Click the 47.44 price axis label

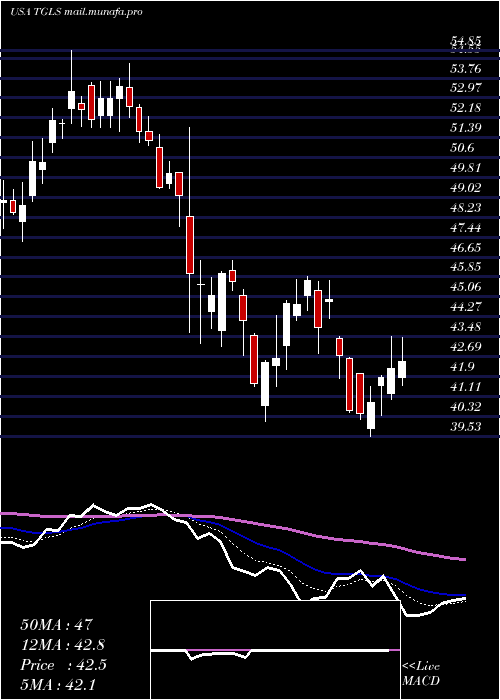466,228
